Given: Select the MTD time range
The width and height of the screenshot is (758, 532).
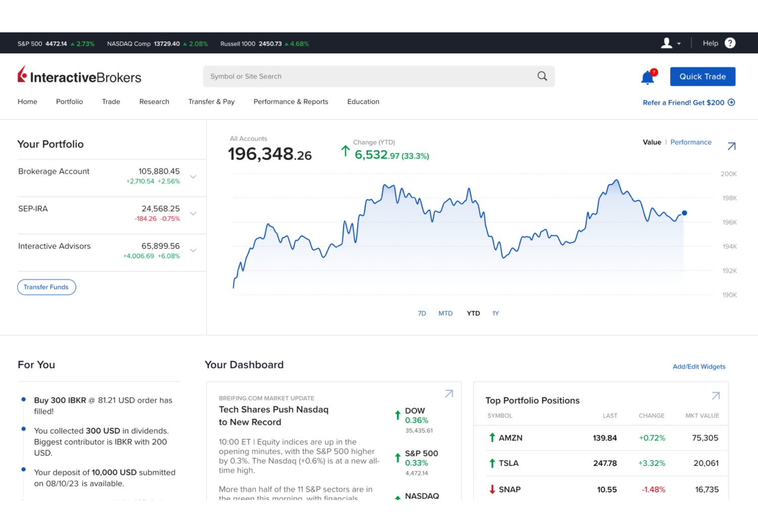Looking at the screenshot, I should (446, 313).
